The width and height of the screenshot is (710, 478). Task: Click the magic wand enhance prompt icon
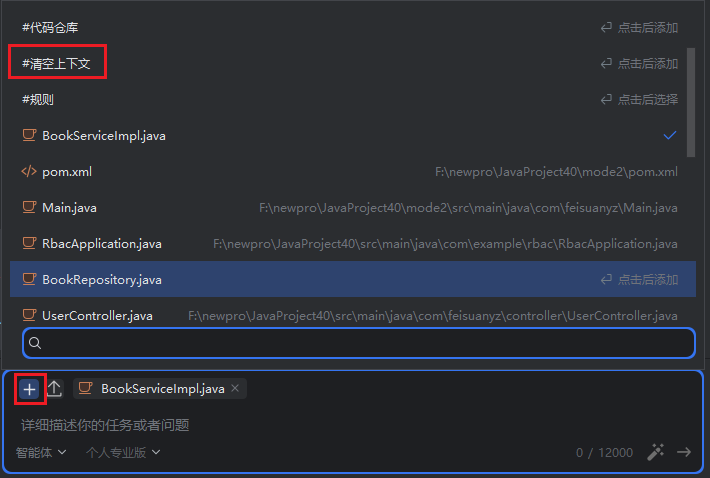click(656, 452)
